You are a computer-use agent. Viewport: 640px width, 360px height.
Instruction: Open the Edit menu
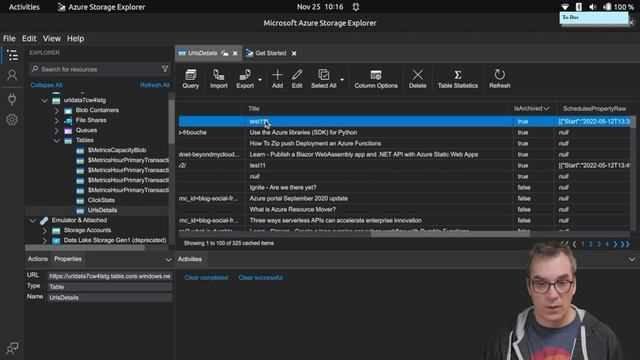[29, 38]
